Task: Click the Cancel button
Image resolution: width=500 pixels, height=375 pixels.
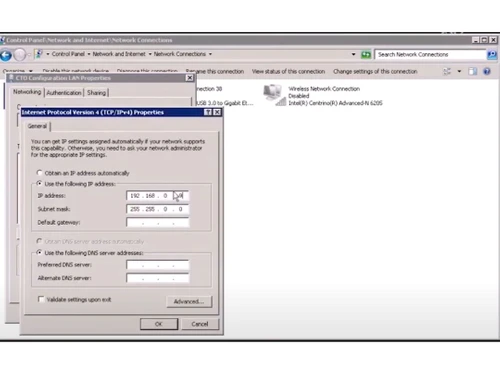Action: point(200,324)
